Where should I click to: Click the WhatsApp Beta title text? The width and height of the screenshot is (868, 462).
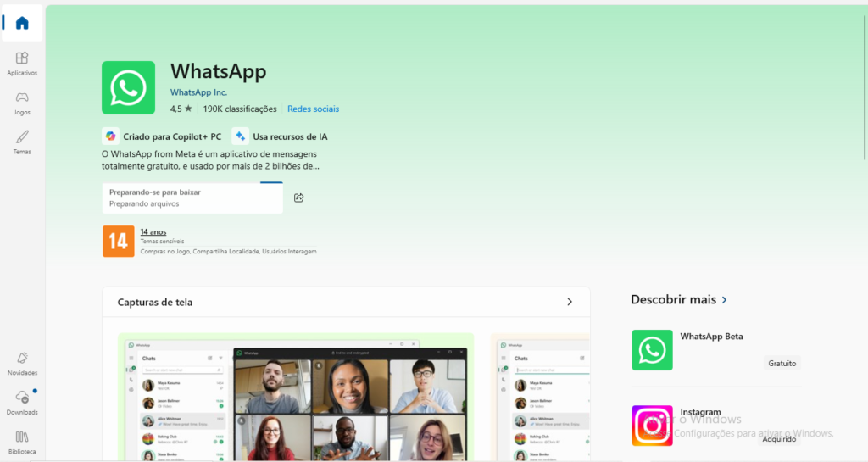tap(711, 337)
